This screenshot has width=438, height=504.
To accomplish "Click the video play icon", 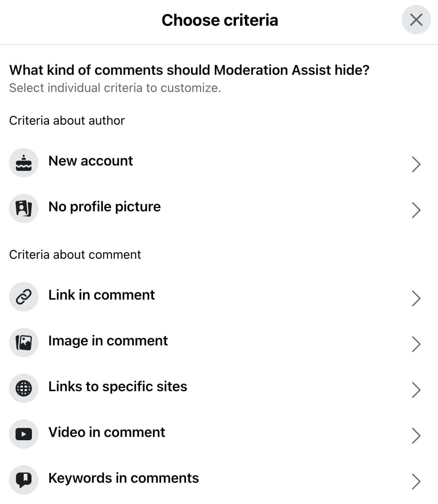I will (24, 434).
